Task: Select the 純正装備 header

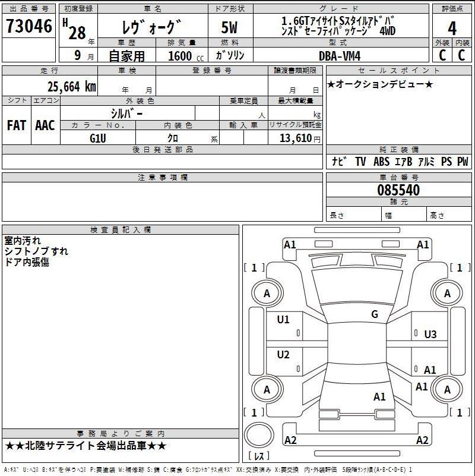Action: [398, 149]
